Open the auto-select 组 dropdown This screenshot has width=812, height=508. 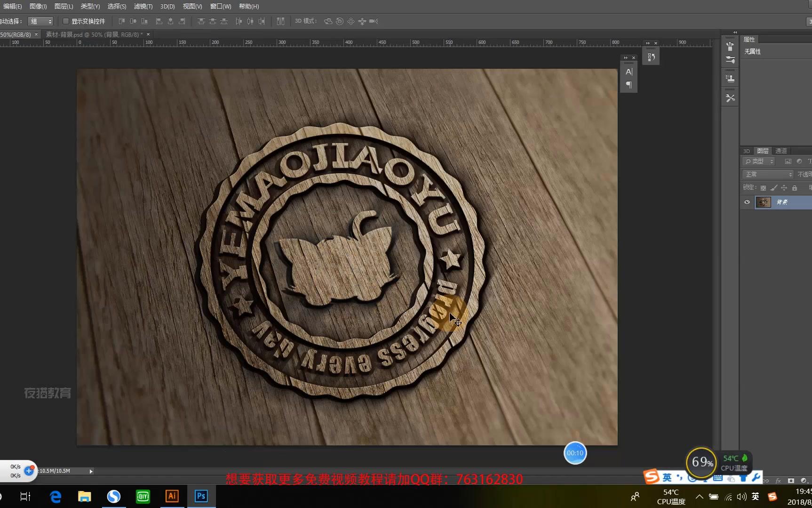tap(40, 21)
